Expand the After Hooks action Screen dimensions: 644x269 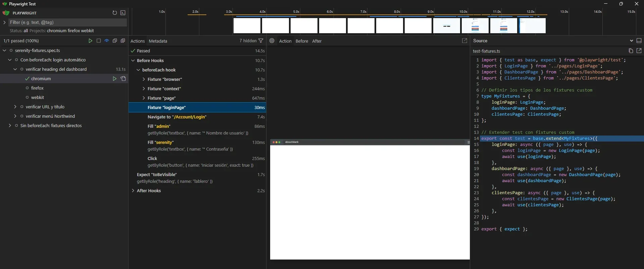pos(133,191)
